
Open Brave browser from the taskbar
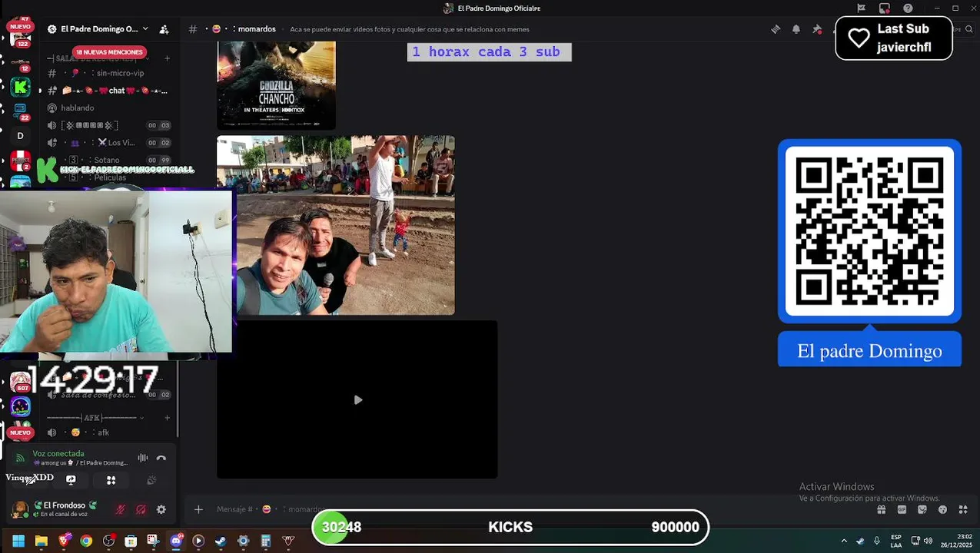coord(64,541)
